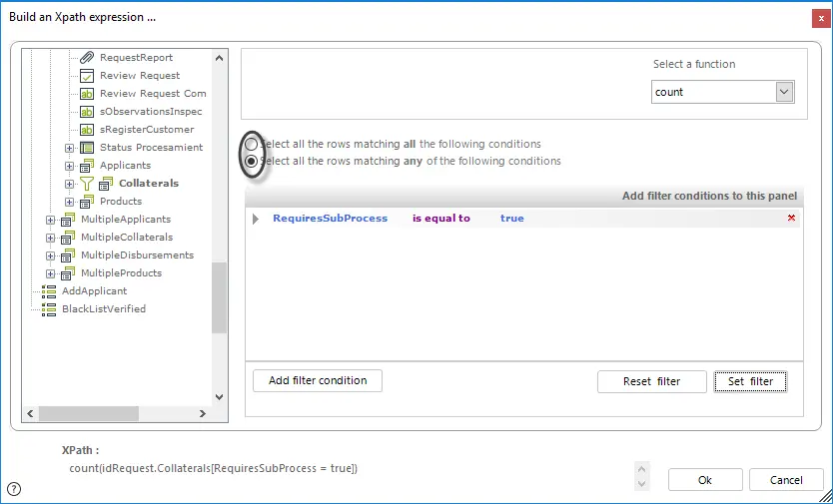Click the entity icon beside Status Procesamient
833x504 pixels.
(x=87, y=148)
